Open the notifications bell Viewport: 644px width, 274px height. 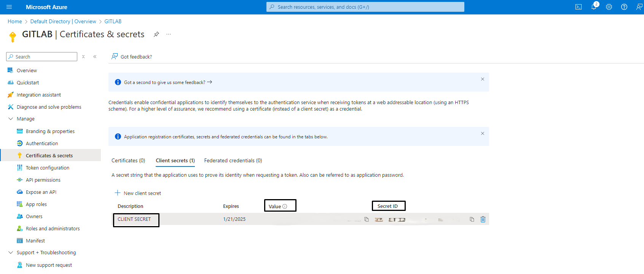click(x=593, y=7)
